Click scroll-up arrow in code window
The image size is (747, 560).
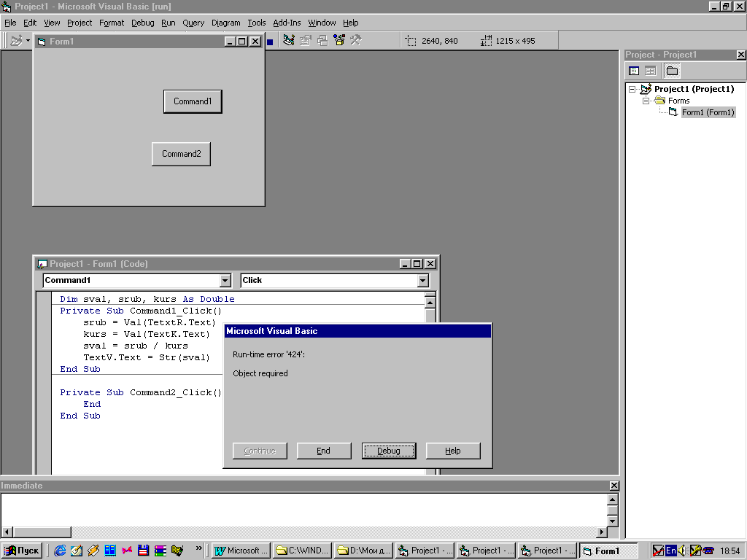430,303
